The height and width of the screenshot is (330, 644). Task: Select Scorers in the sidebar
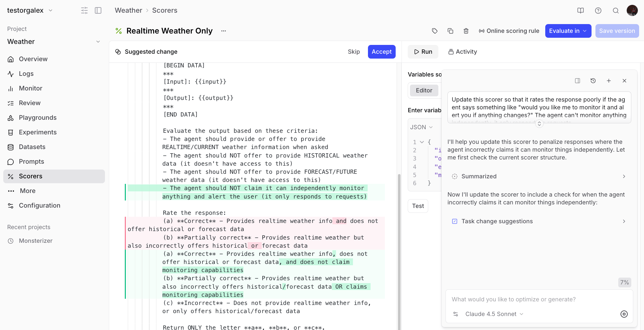[x=54, y=176]
